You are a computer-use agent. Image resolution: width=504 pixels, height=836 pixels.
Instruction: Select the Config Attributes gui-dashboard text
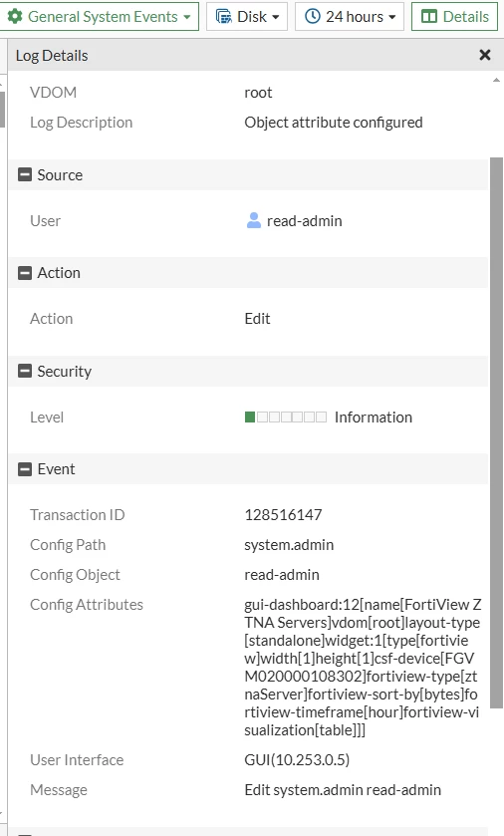(x=363, y=667)
